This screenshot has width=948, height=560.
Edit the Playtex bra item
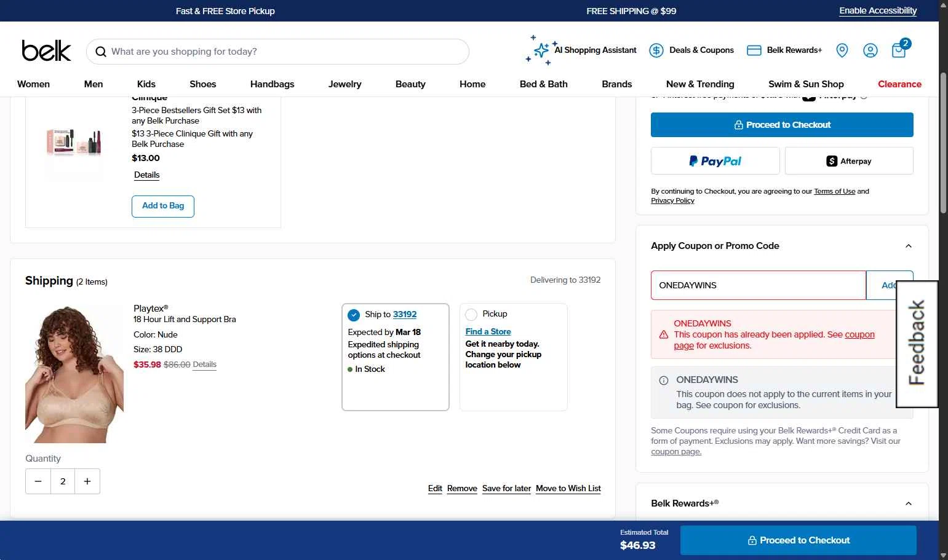(x=435, y=489)
